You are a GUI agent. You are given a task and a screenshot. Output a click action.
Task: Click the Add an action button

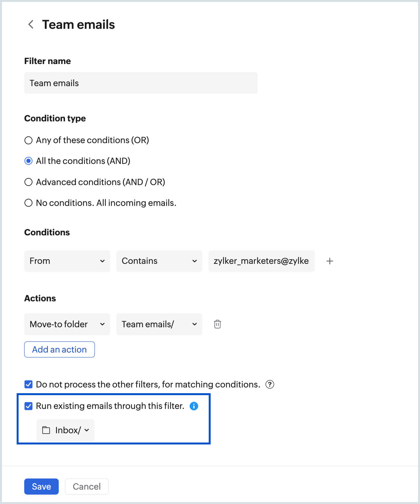59,349
